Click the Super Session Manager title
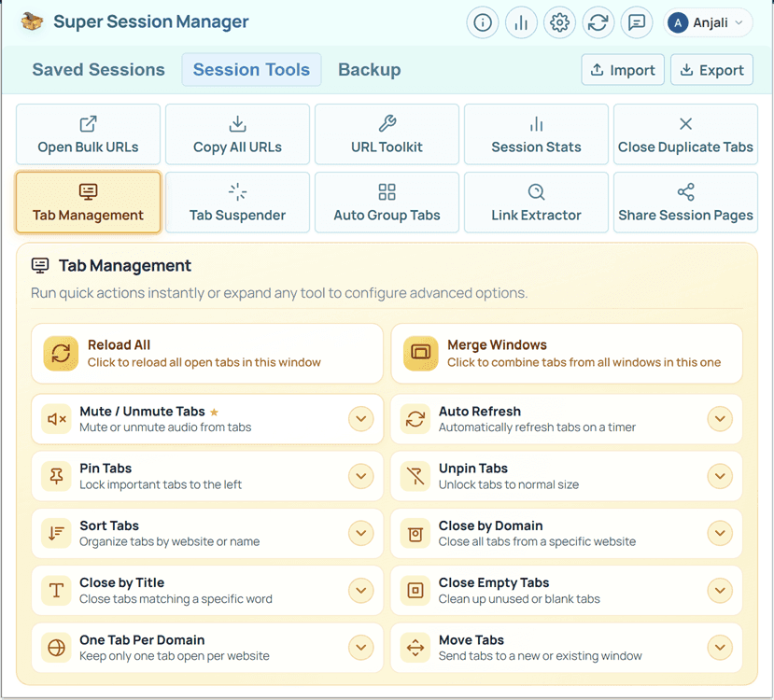Image resolution: width=774 pixels, height=700 pixels. [x=151, y=21]
